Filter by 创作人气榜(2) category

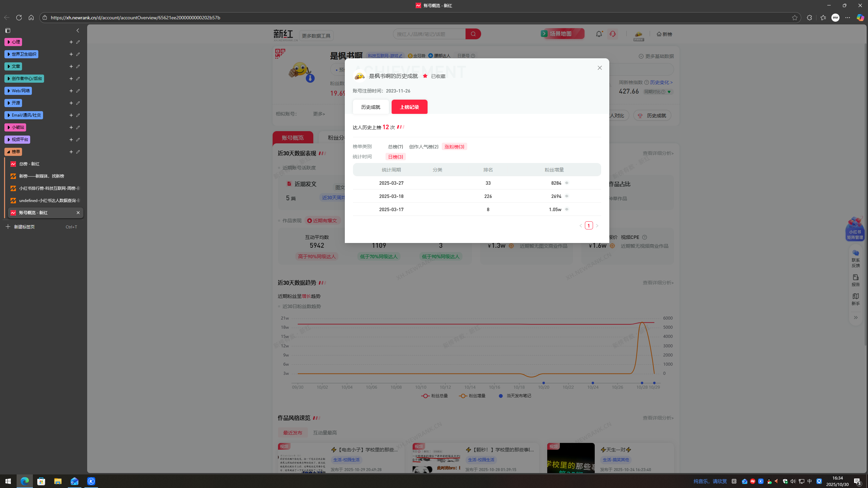(x=423, y=147)
